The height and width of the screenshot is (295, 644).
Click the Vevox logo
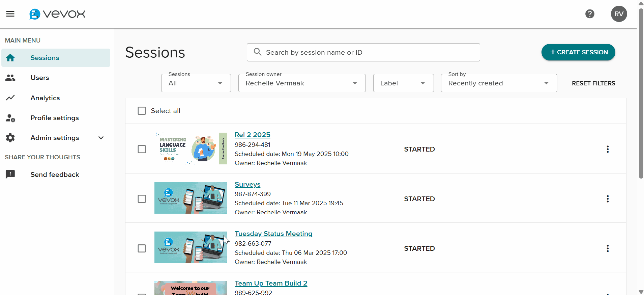(57, 14)
